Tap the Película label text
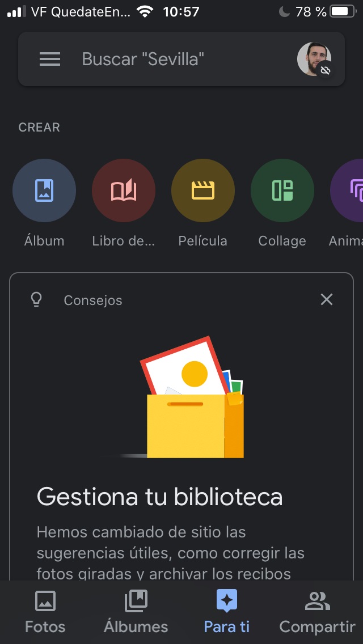This screenshot has height=644, width=363. click(x=203, y=241)
